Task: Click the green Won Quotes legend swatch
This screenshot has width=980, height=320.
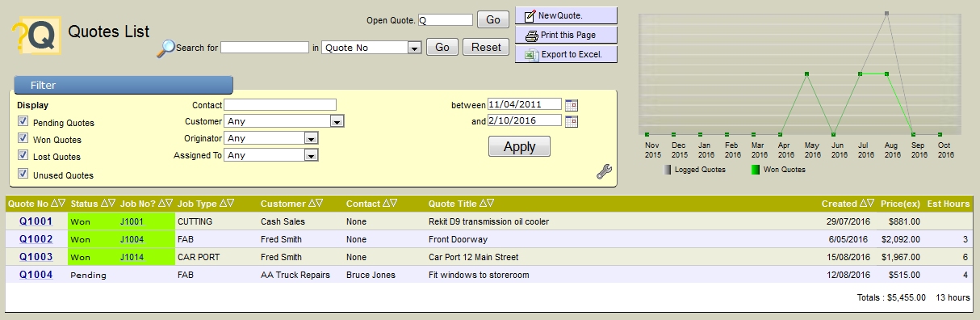Action: [756, 170]
